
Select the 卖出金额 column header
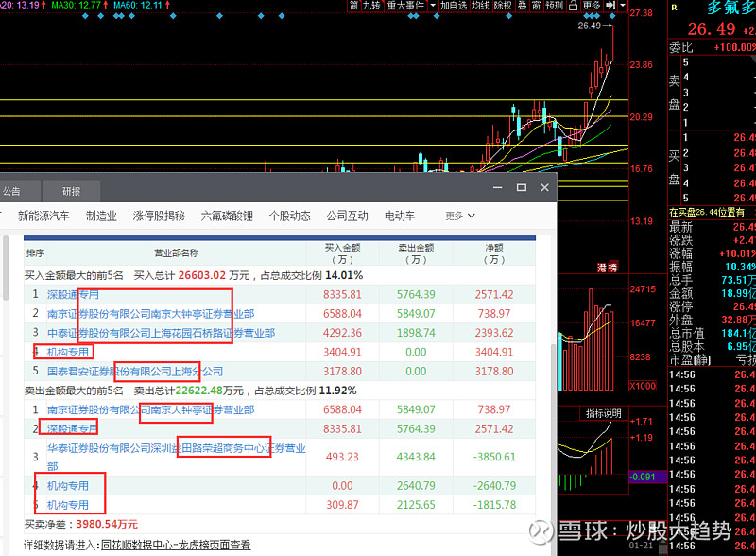pyautogui.click(x=416, y=252)
